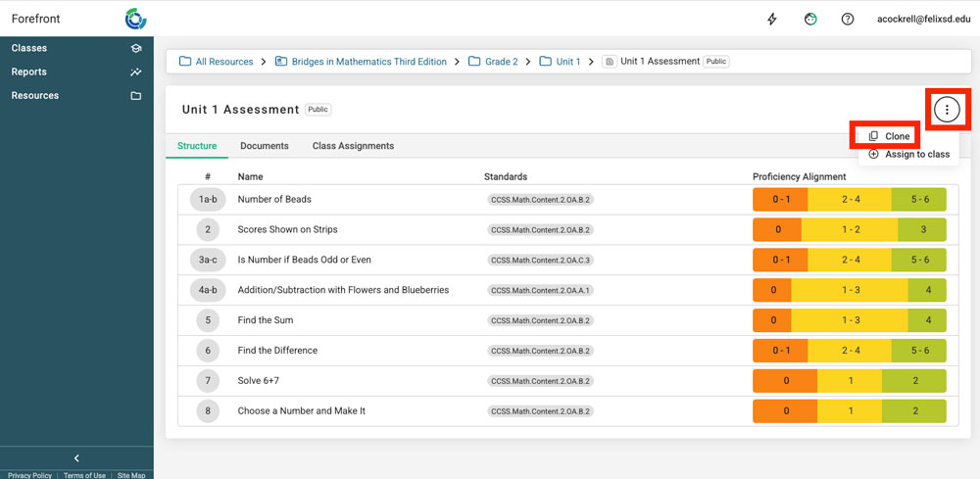Open the Class Assignments tab
Image resolution: width=980 pixels, height=479 pixels.
(x=353, y=146)
